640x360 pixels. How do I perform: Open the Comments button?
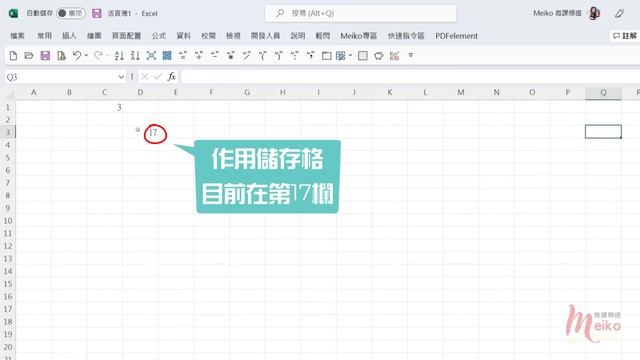point(624,36)
